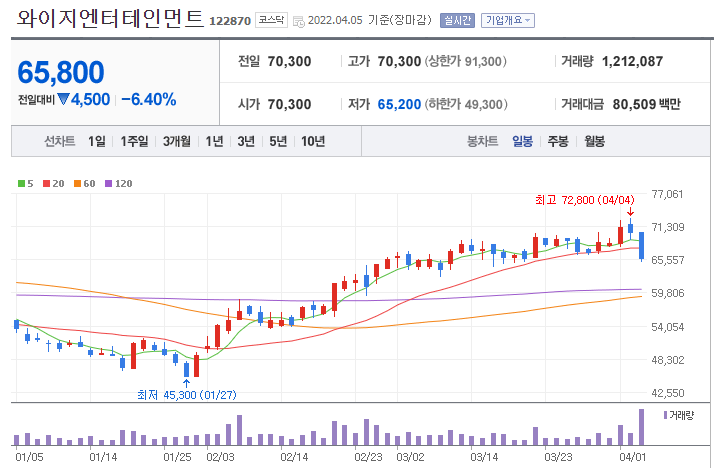Click the 실시간 button
Screen dimensions: 714x468
(458, 20)
